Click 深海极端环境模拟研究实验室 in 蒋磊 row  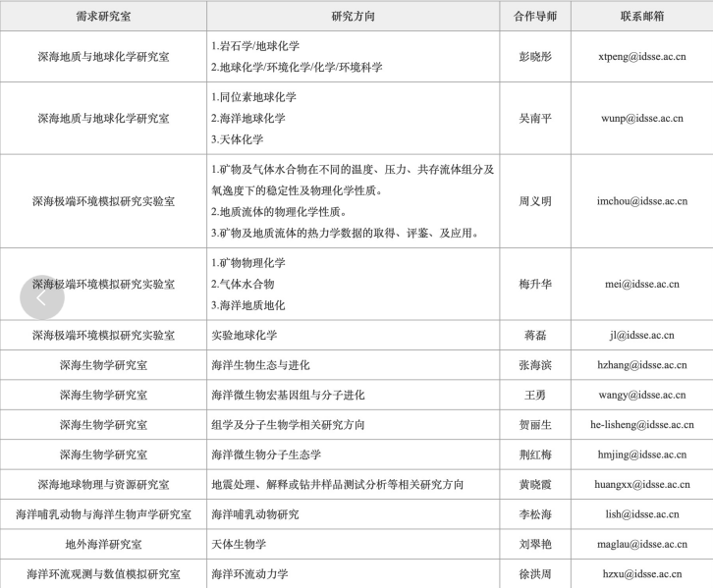tap(104, 336)
